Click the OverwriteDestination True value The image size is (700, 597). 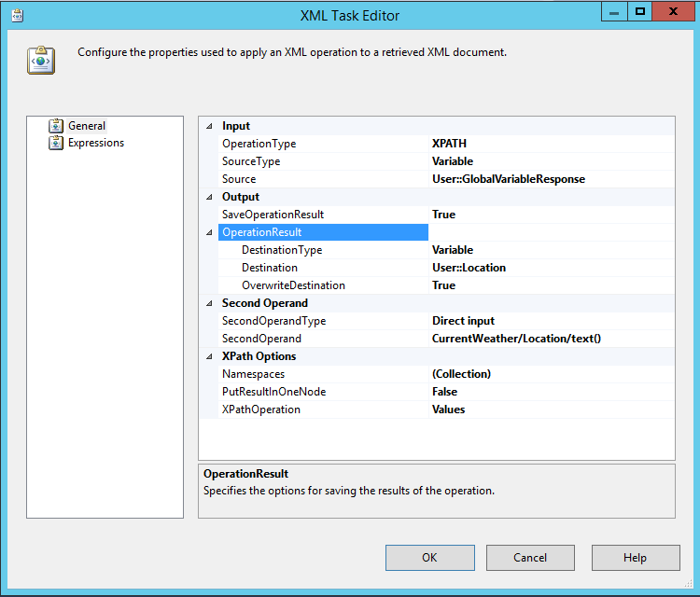pos(443,285)
